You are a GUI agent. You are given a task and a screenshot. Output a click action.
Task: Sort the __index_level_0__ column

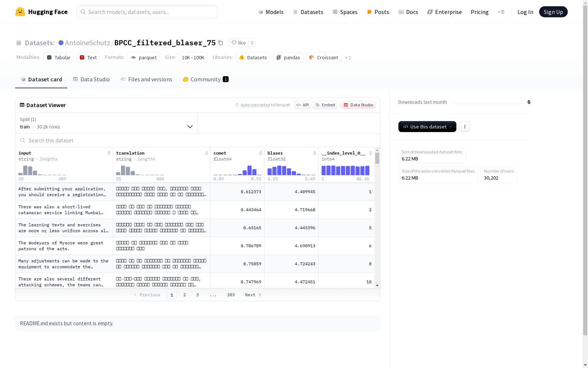370,153
